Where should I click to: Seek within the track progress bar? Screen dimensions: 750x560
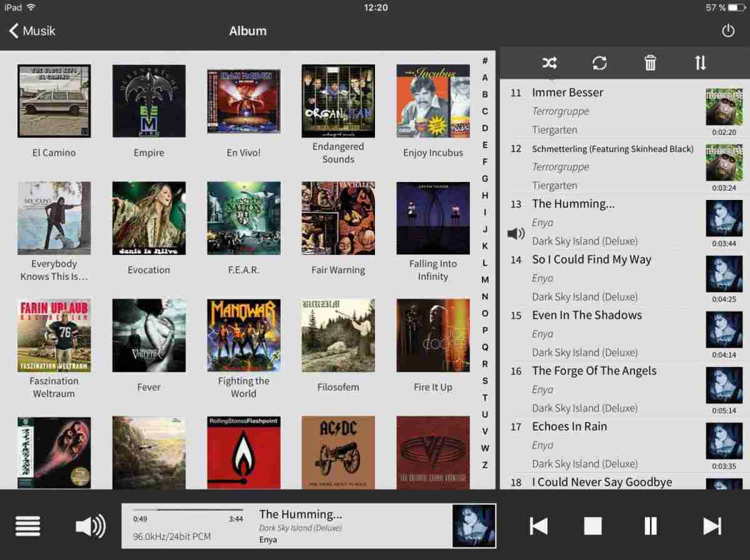188,510
